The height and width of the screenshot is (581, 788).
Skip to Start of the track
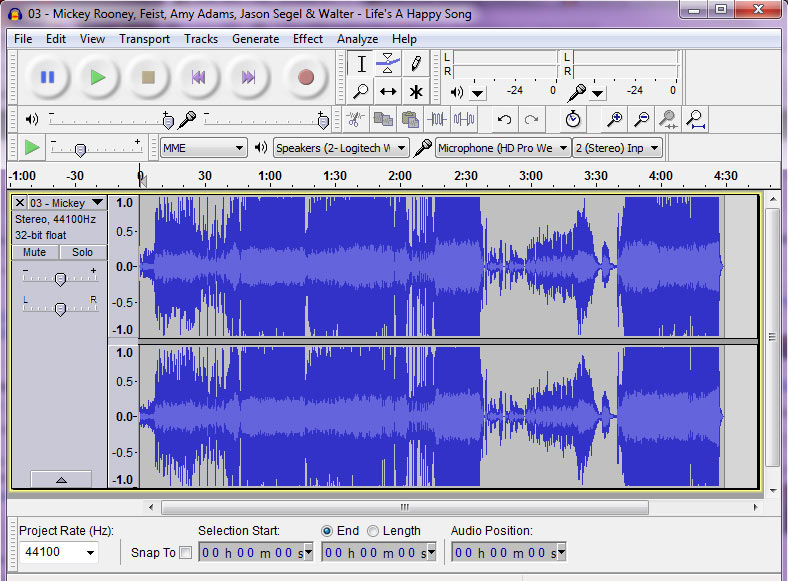[x=198, y=77]
